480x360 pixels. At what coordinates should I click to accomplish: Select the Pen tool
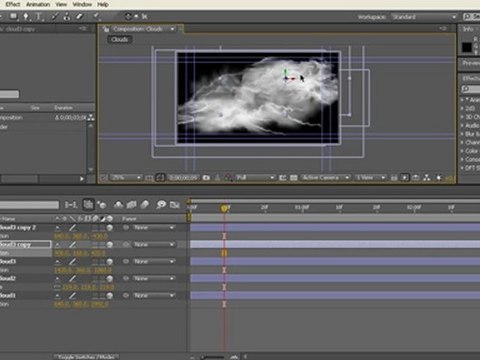tap(26, 16)
